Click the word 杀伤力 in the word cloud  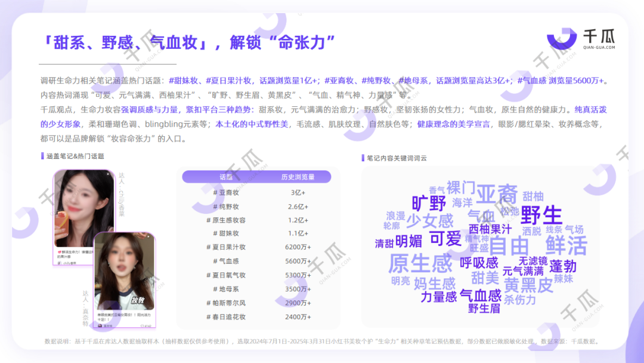click(519, 300)
